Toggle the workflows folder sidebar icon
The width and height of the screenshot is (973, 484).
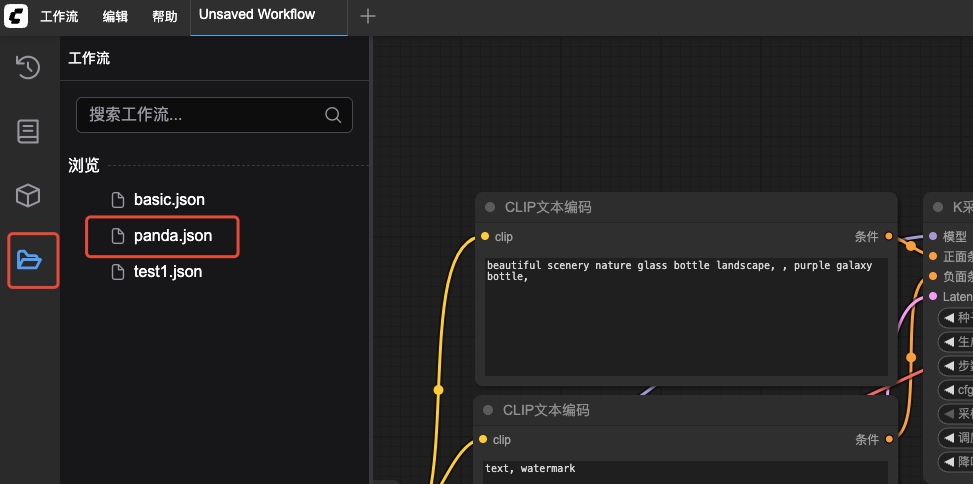coord(29,260)
